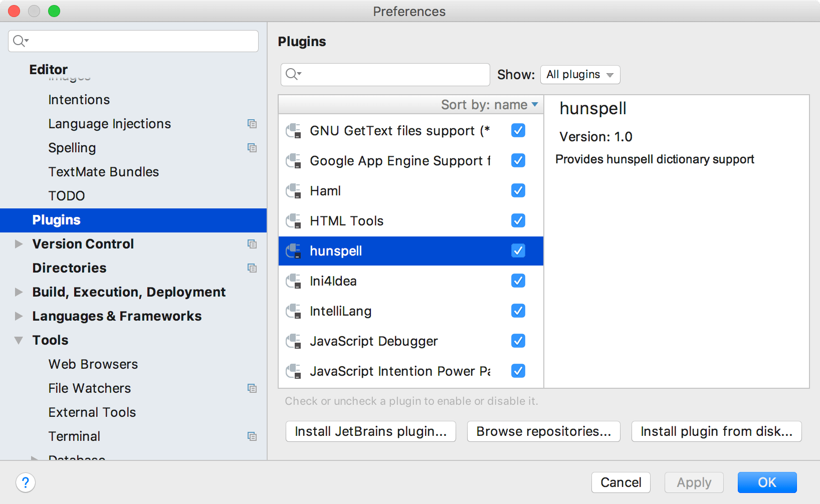Open the Web Browsers settings page

tap(93, 364)
